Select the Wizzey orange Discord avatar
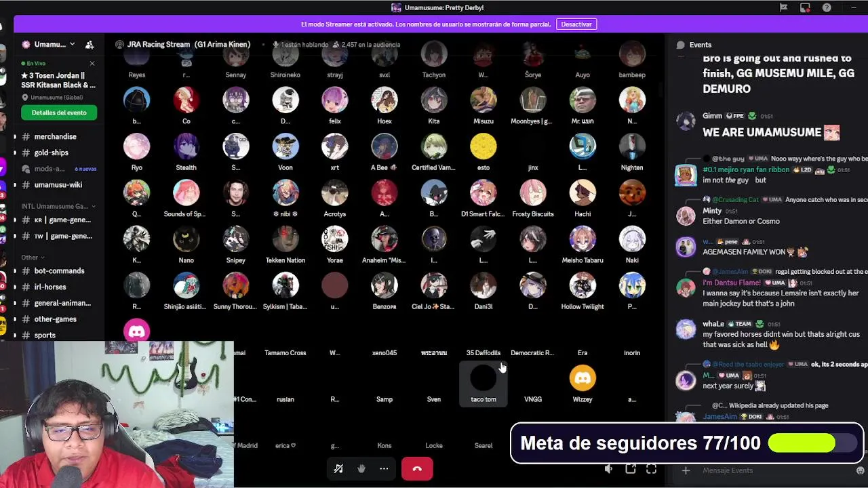This screenshot has height=488, width=868. coord(583,378)
